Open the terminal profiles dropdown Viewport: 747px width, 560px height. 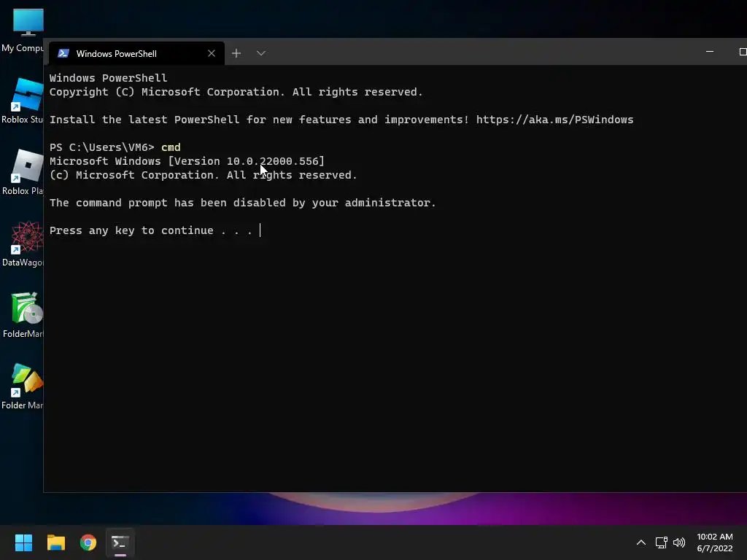[x=260, y=53]
